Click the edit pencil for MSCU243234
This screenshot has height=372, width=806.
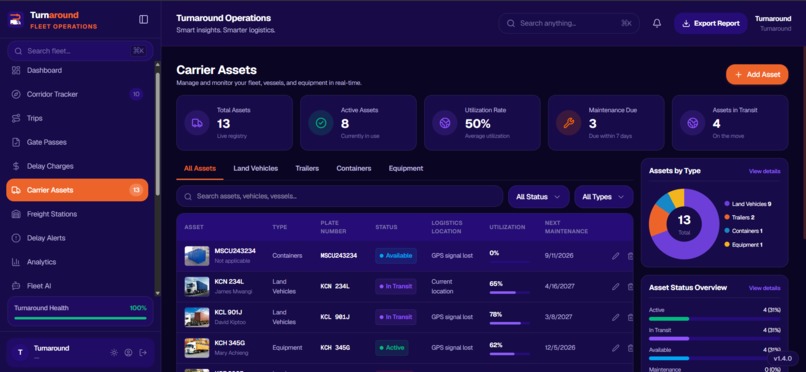[x=615, y=256]
